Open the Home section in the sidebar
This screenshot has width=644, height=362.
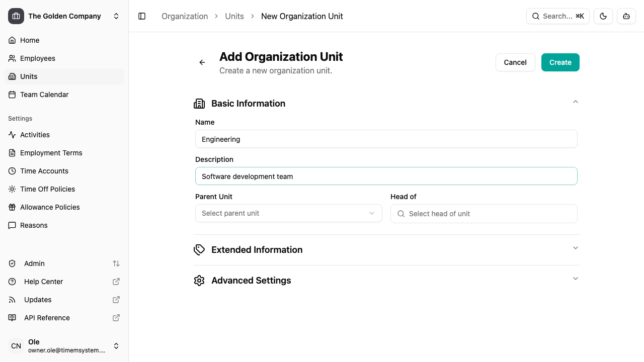point(29,40)
